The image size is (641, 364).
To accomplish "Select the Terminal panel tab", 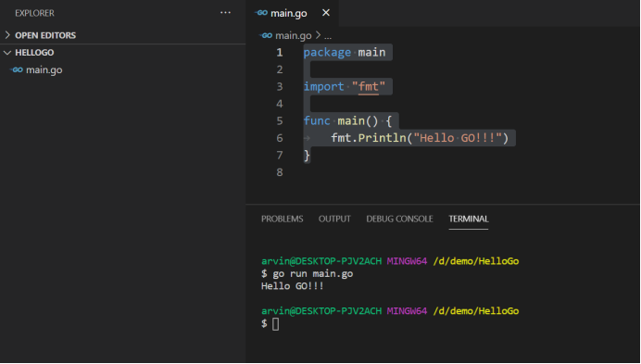I will (469, 219).
